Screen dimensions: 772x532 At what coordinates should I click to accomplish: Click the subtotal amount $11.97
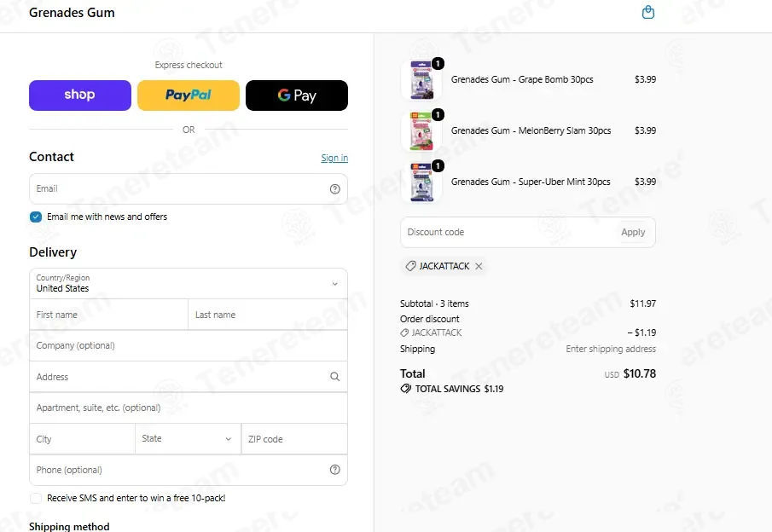click(x=642, y=304)
